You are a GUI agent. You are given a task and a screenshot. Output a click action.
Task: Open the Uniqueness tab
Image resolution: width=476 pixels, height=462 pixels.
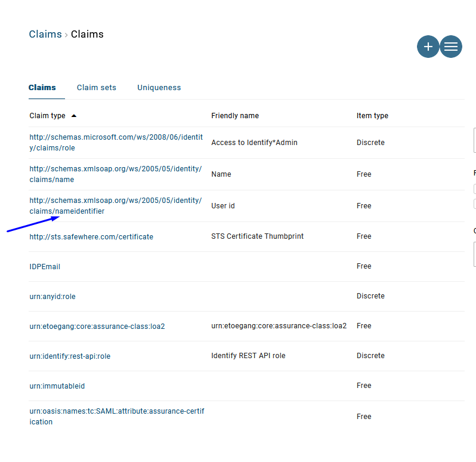pyautogui.click(x=159, y=88)
